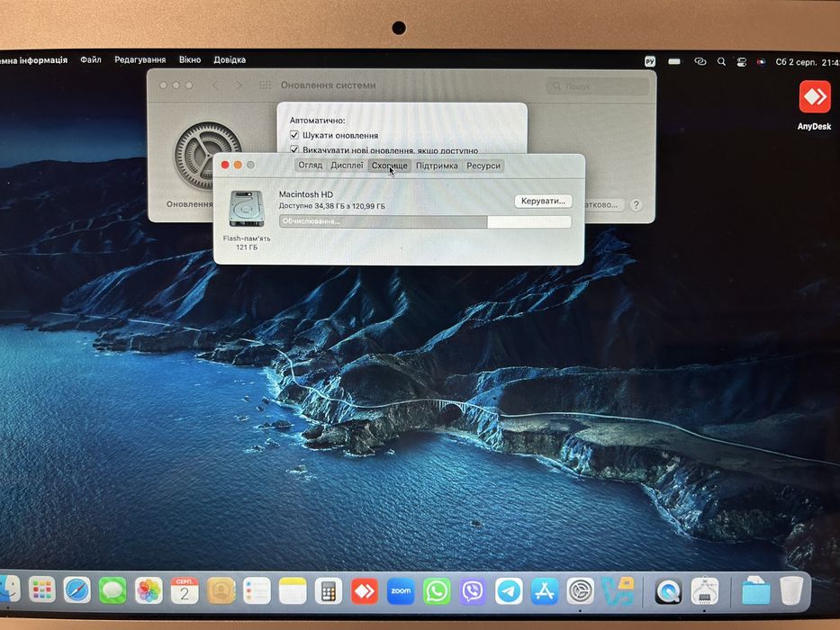
Task: Launch AnyDesk from the dock
Action: [x=365, y=591]
